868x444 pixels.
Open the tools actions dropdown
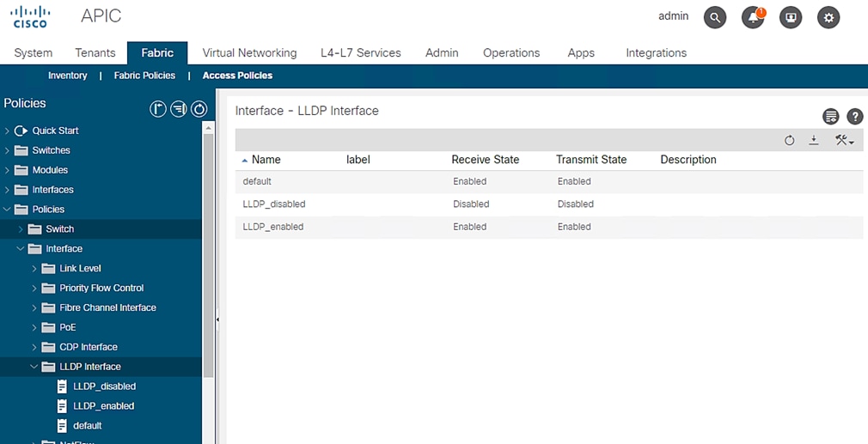tap(844, 140)
